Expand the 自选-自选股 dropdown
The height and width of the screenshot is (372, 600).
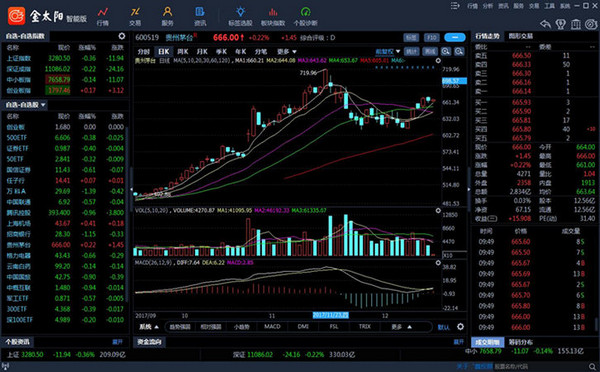43,104
